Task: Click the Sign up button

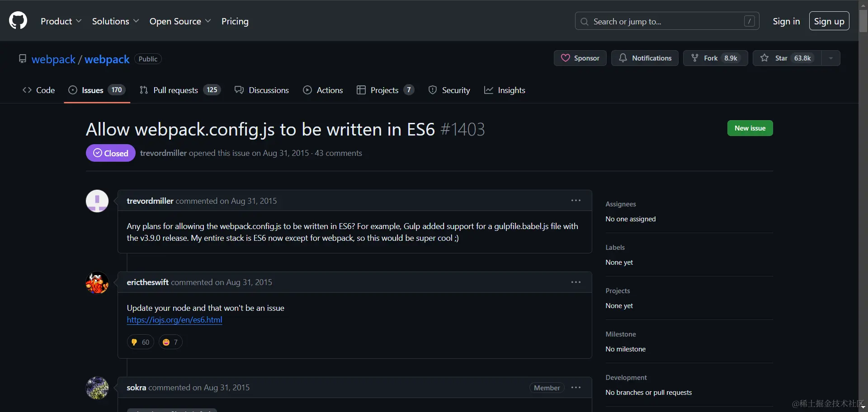Action: (x=829, y=21)
